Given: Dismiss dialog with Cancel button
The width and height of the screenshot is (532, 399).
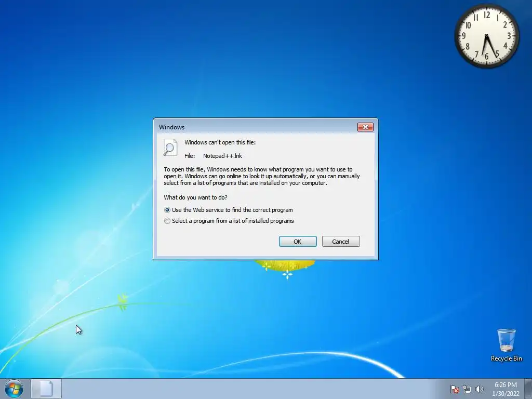Looking at the screenshot, I should point(341,242).
